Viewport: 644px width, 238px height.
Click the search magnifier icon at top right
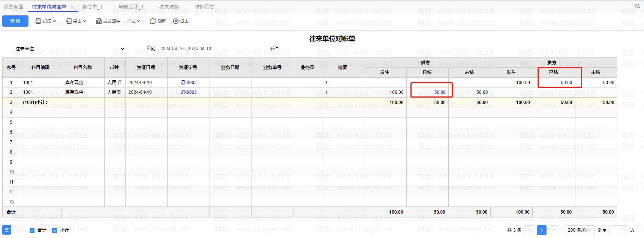[637, 6]
